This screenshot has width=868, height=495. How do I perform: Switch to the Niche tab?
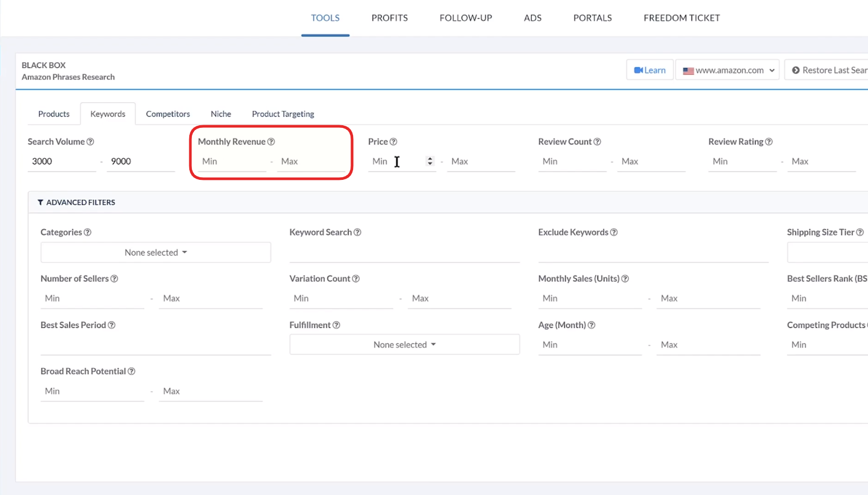[x=221, y=114]
